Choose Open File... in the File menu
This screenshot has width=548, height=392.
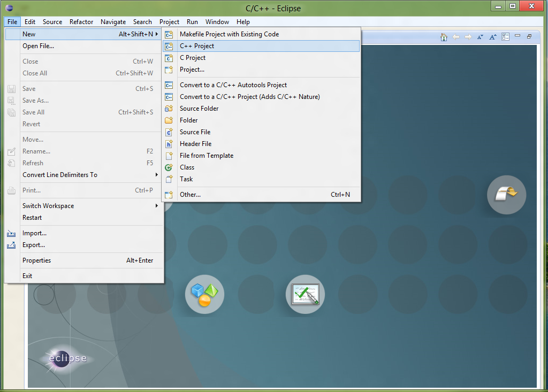click(84, 46)
